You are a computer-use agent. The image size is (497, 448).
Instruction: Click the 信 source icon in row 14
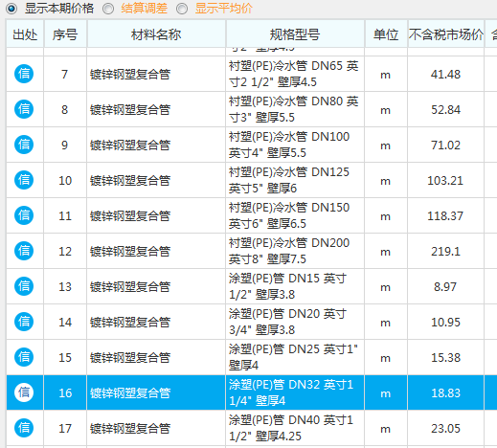point(24,322)
